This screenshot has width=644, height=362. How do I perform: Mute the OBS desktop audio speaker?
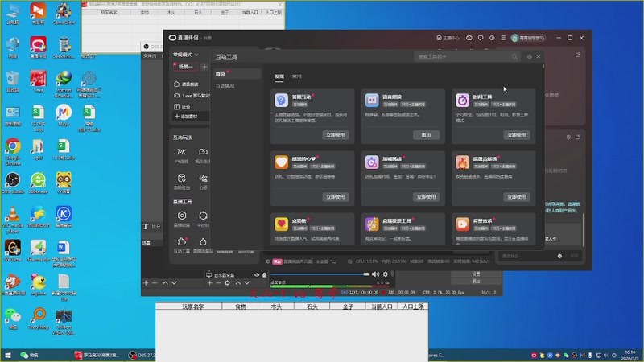click(375, 274)
